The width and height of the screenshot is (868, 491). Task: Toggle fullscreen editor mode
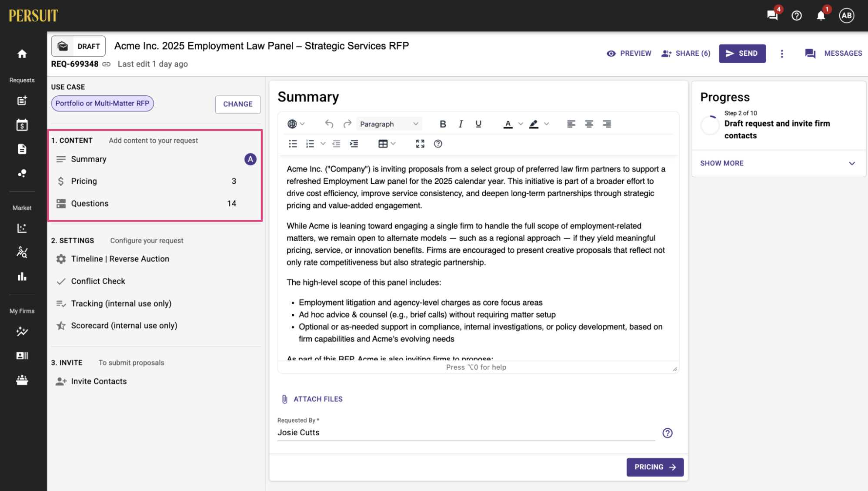[x=420, y=144]
